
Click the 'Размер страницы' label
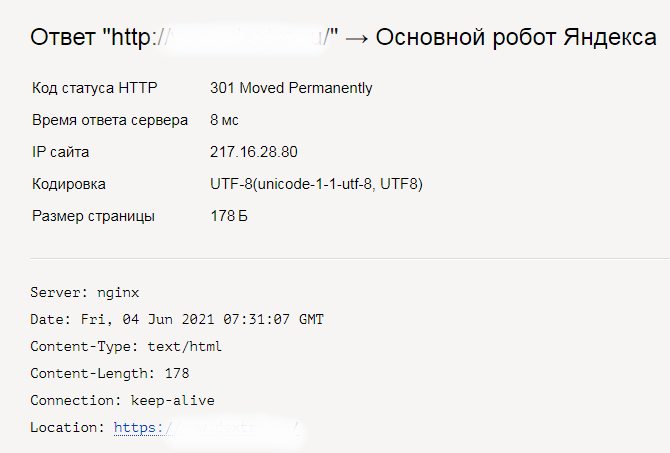[x=93, y=216]
